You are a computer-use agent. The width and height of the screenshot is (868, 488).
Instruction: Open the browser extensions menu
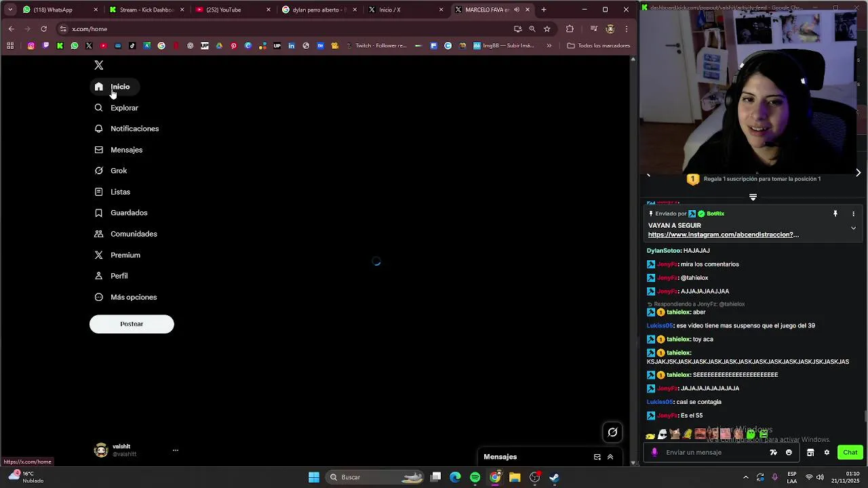pyautogui.click(x=570, y=29)
